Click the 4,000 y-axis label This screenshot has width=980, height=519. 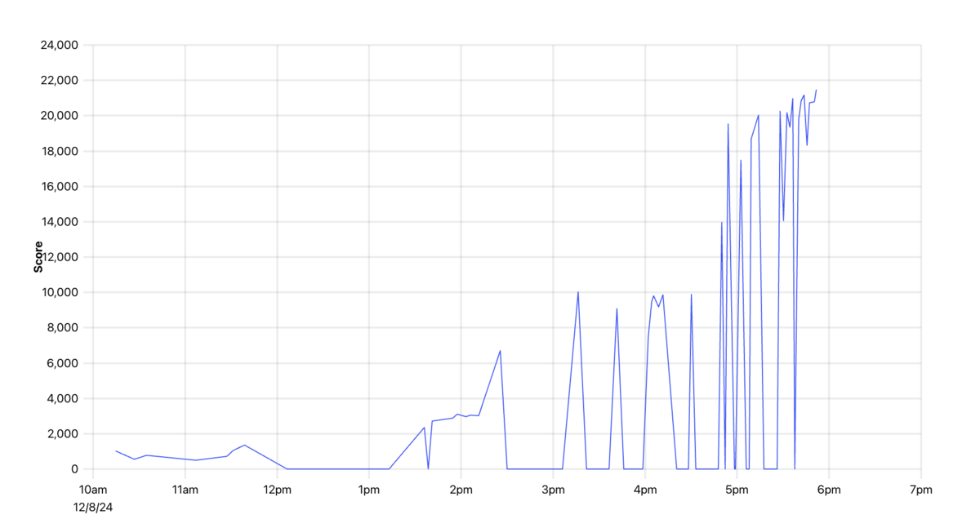pos(62,398)
